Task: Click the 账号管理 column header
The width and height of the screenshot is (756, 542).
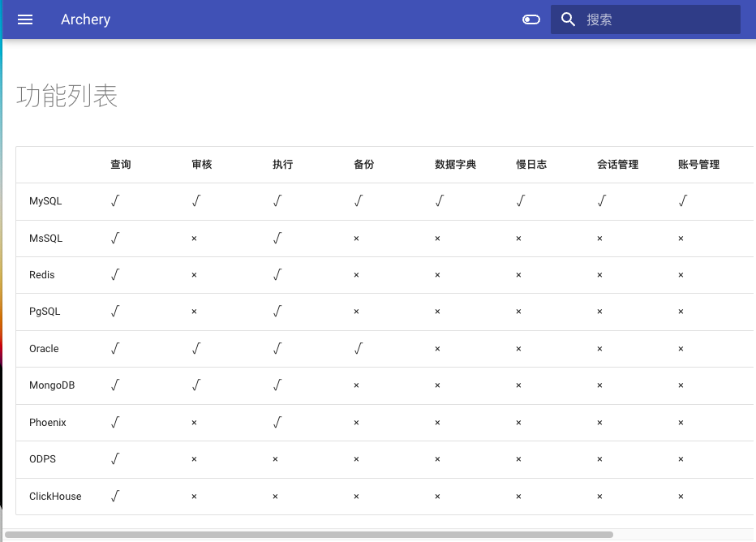Action: (698, 165)
